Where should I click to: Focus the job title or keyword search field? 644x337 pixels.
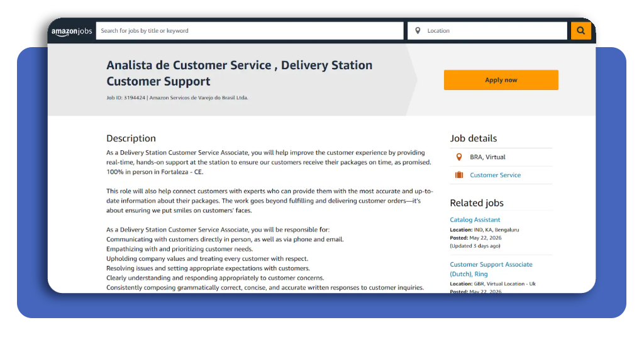[x=250, y=31]
